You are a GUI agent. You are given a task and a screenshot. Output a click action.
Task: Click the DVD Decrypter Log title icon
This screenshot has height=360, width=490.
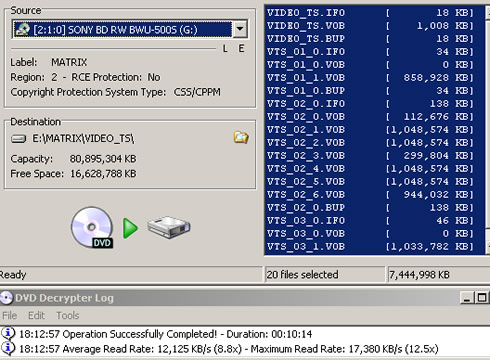pos(6,298)
